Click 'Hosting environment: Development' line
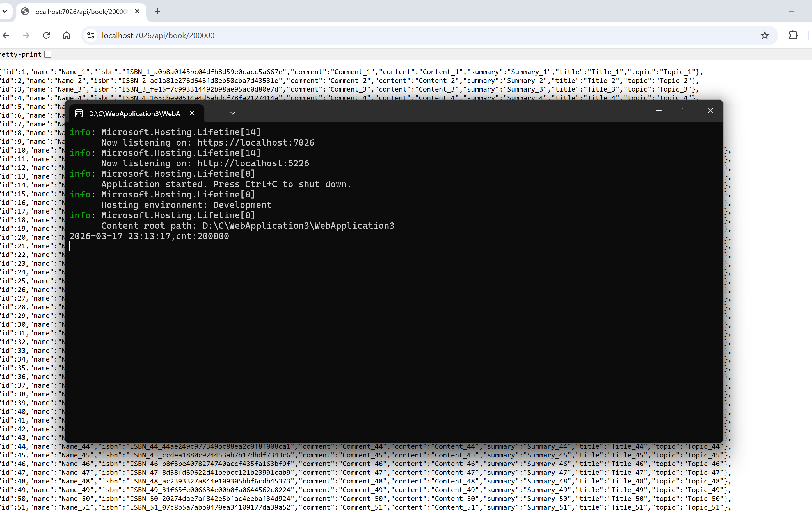 (186, 205)
